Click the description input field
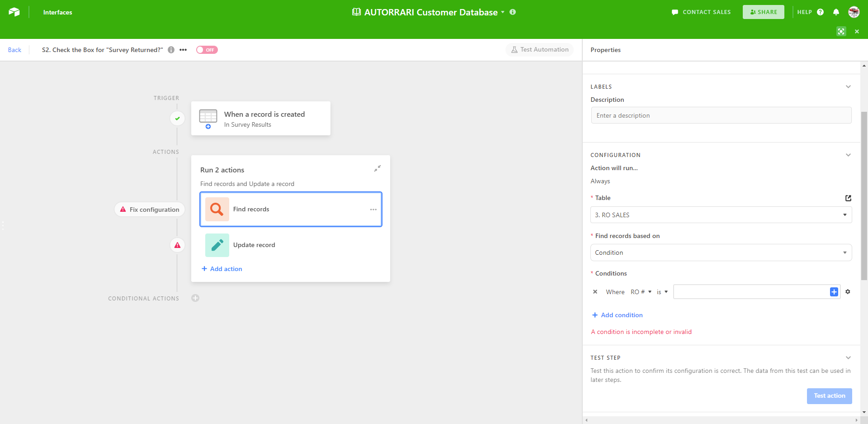Viewport: 868px width, 424px height. (x=721, y=115)
